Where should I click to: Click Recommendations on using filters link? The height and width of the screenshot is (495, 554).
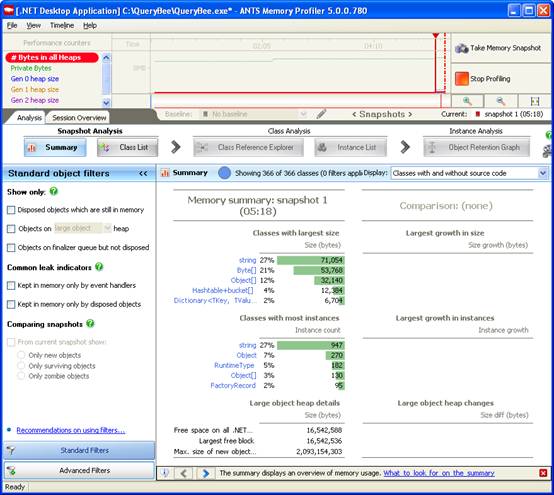tap(71, 430)
